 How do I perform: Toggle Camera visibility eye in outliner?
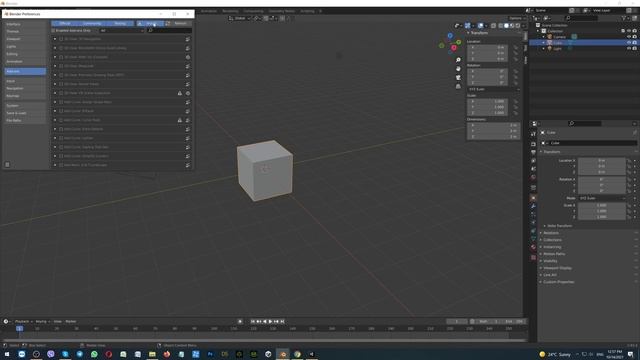tap(629, 37)
